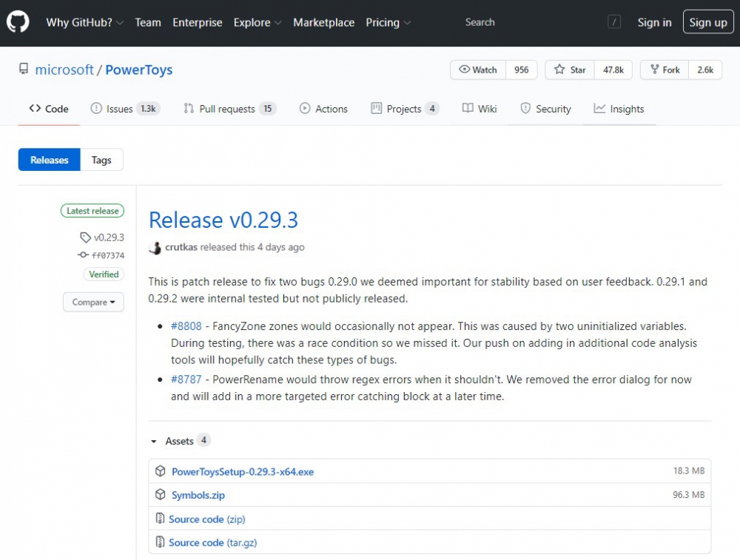Click the Pull requests 15 counter badge
Screen dimensions: 740x560
(268, 109)
